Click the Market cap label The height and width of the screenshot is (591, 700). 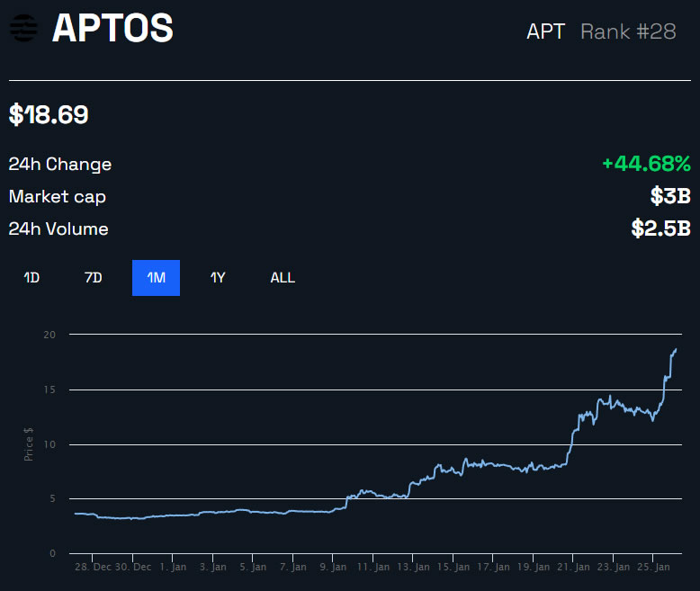tap(58, 196)
